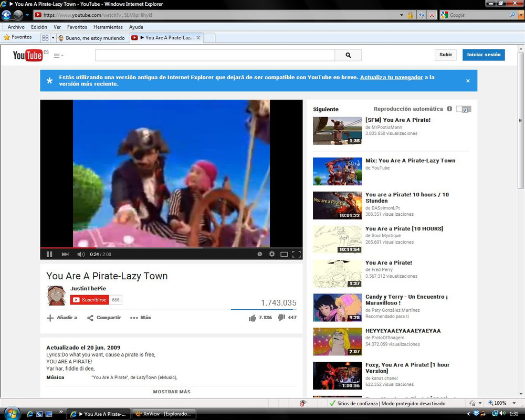Open YouTube guide menu hamburger icon
Image resolution: width=525 pixels, height=420 pixels.
(x=59, y=56)
